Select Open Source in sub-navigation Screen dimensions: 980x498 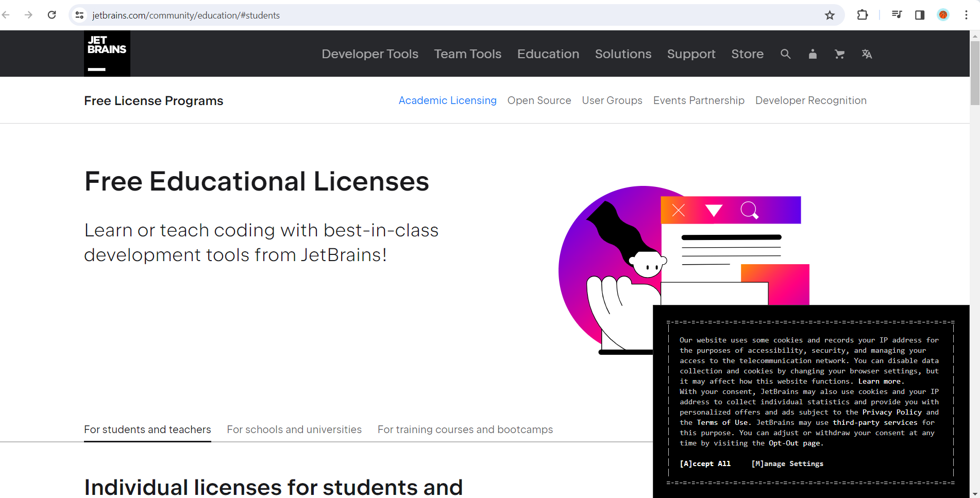click(x=539, y=100)
